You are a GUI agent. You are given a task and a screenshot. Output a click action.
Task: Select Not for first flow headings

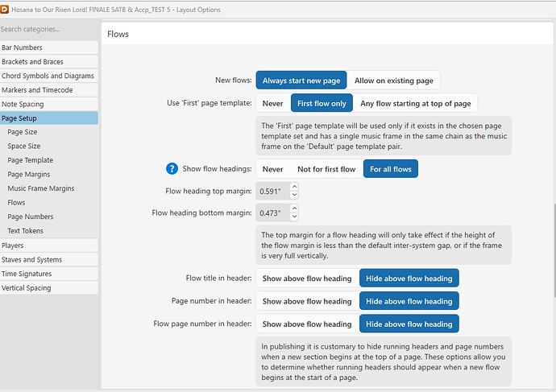(x=326, y=169)
